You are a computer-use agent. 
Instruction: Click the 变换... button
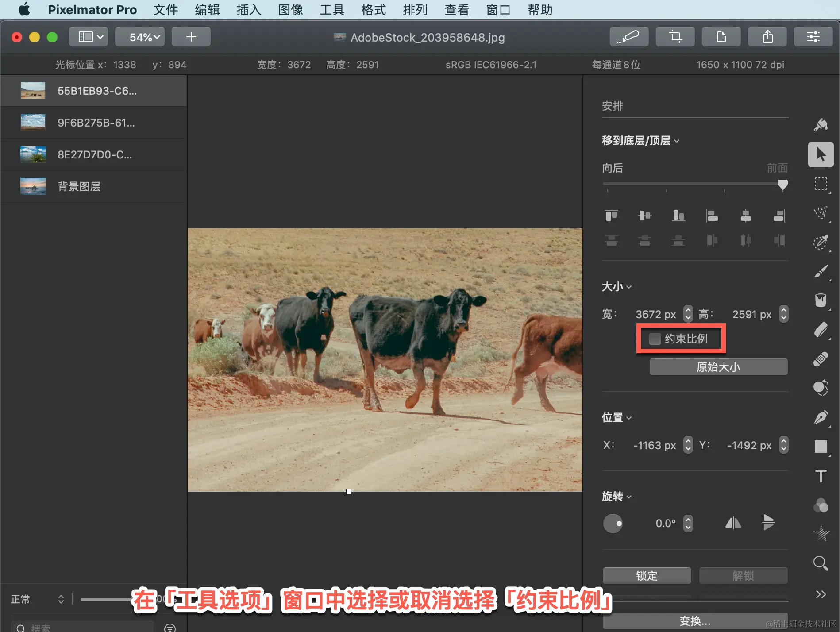tap(695, 621)
